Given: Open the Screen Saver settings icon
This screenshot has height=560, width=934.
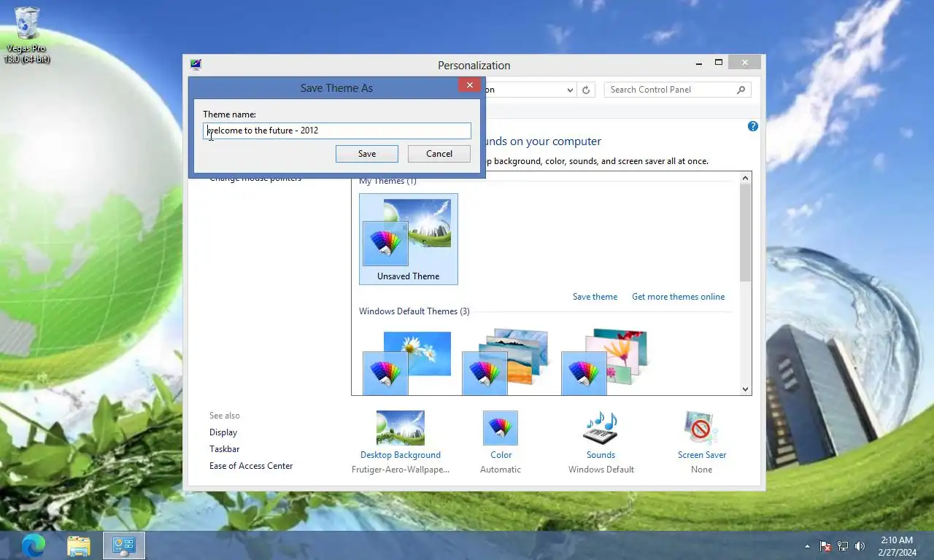Looking at the screenshot, I should click(x=701, y=428).
